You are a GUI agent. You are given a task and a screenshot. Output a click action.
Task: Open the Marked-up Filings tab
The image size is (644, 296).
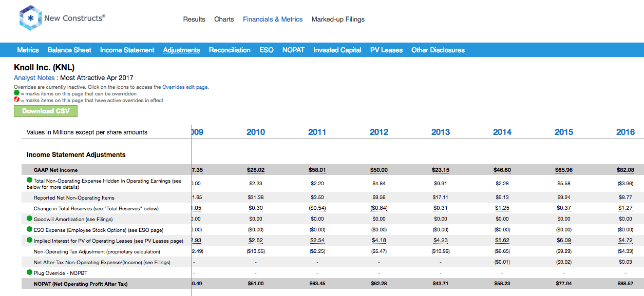(x=338, y=19)
